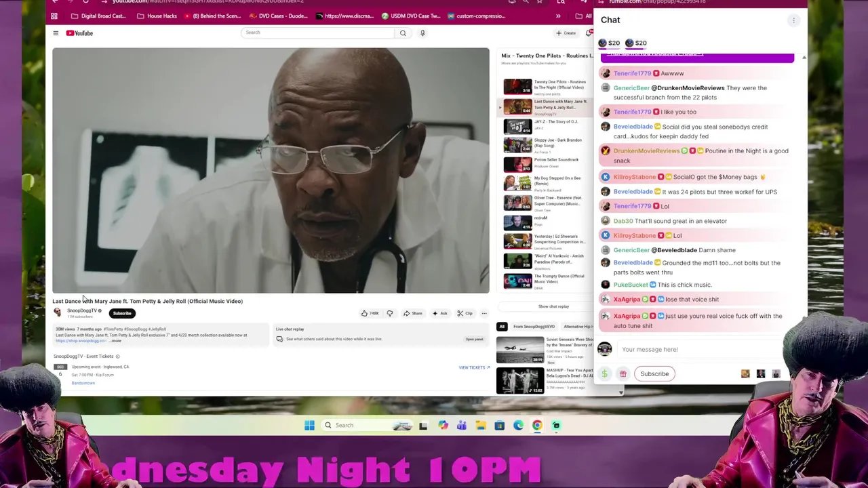
Task: Go to the YouTube home logo
Action: point(79,33)
